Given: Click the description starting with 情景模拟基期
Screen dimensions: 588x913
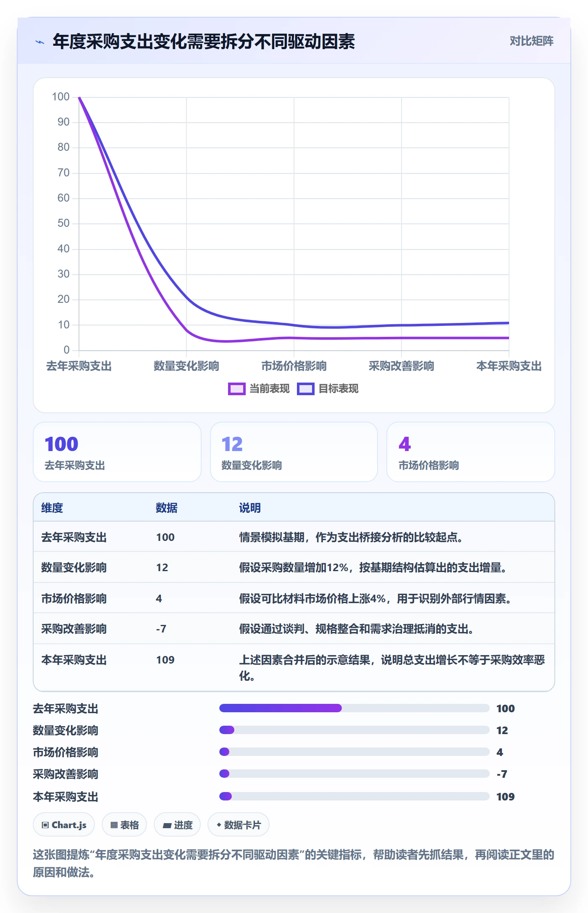Looking at the screenshot, I should [x=351, y=537].
